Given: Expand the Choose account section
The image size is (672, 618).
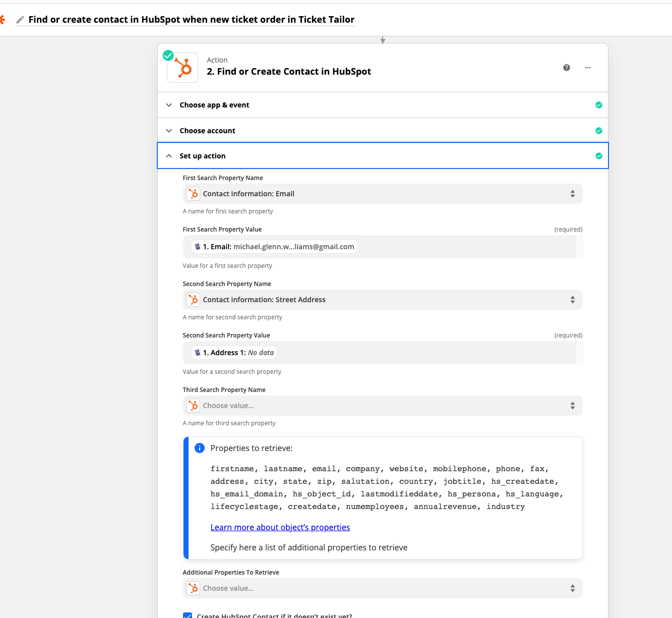Looking at the screenshot, I should (383, 131).
